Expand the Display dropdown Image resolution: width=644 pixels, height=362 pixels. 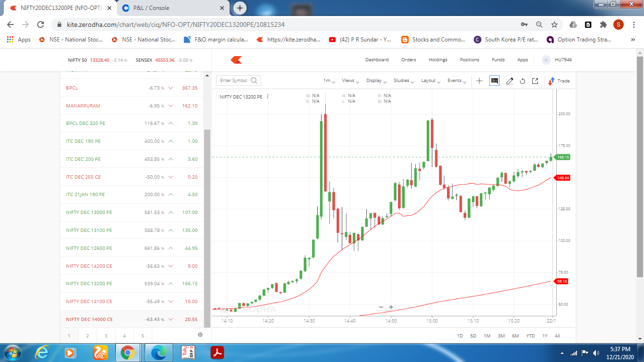click(x=376, y=81)
